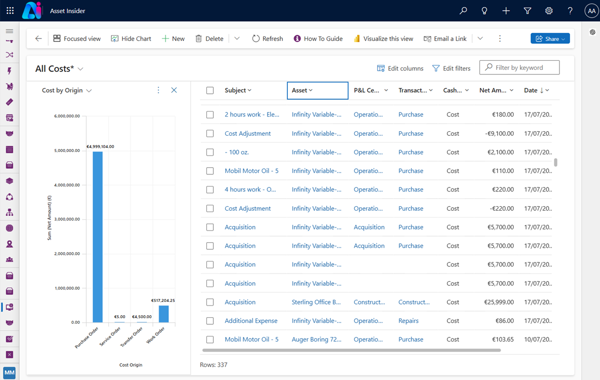Click the lightbulb assistant icon
The height and width of the screenshot is (380, 600).
pos(484,11)
